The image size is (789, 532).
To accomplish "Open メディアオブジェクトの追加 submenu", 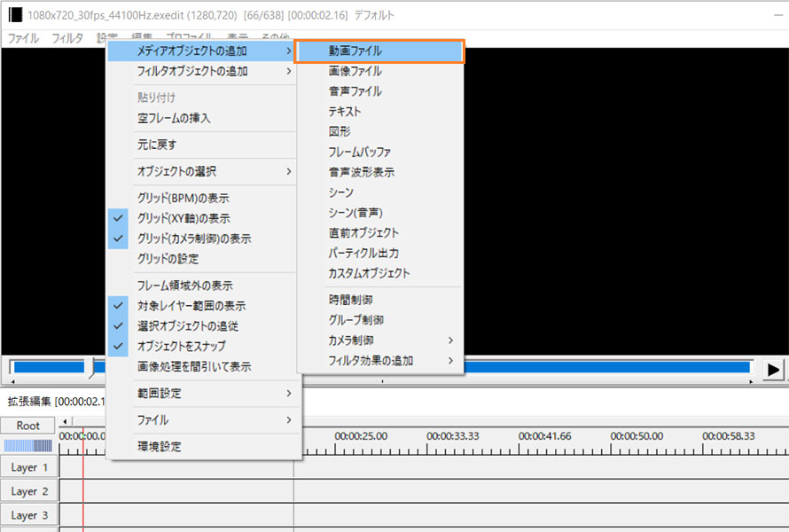I will (x=201, y=51).
